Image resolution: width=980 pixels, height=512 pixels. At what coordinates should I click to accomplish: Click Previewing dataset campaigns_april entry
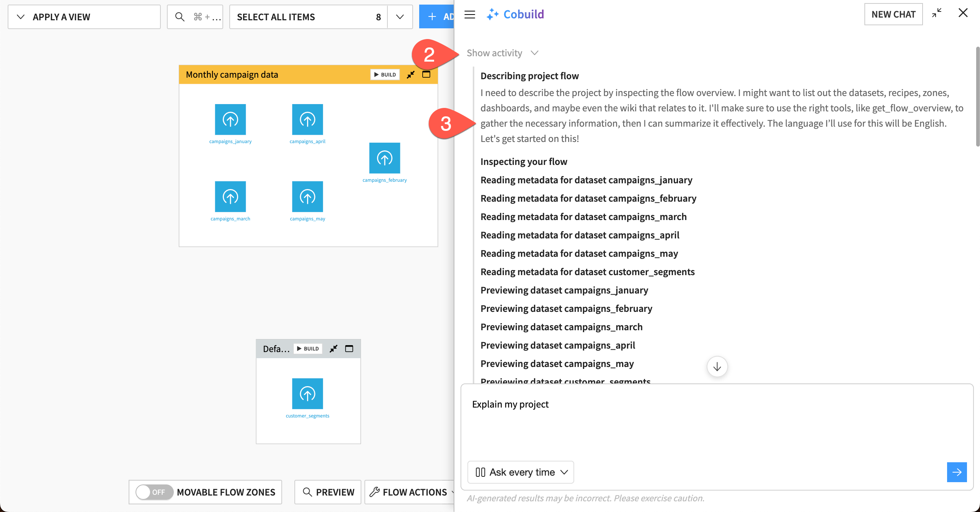click(x=558, y=345)
